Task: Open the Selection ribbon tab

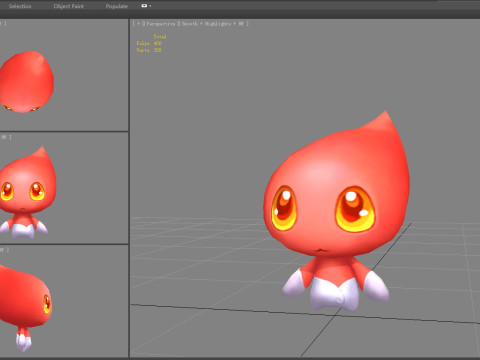Action: point(20,6)
